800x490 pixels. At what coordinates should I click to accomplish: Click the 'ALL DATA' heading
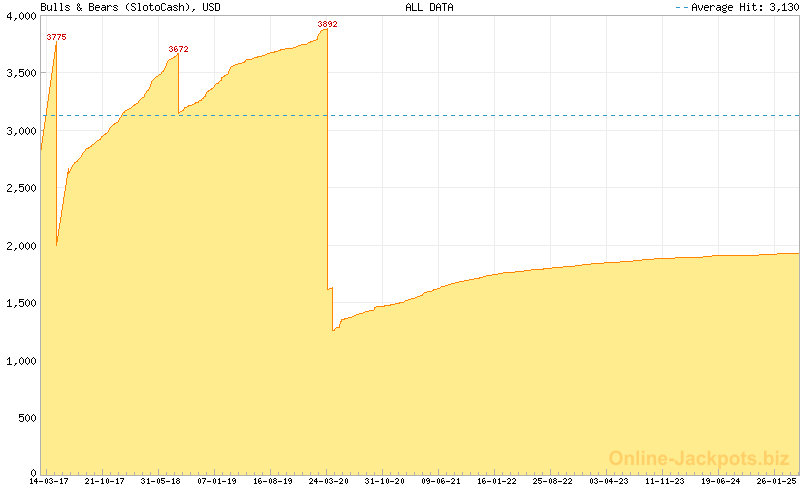tap(427, 7)
